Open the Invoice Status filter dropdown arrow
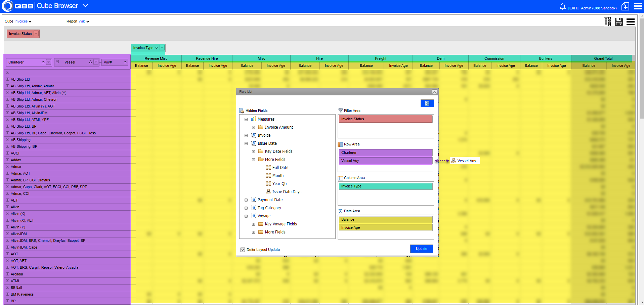644x305 pixels. click(36, 34)
